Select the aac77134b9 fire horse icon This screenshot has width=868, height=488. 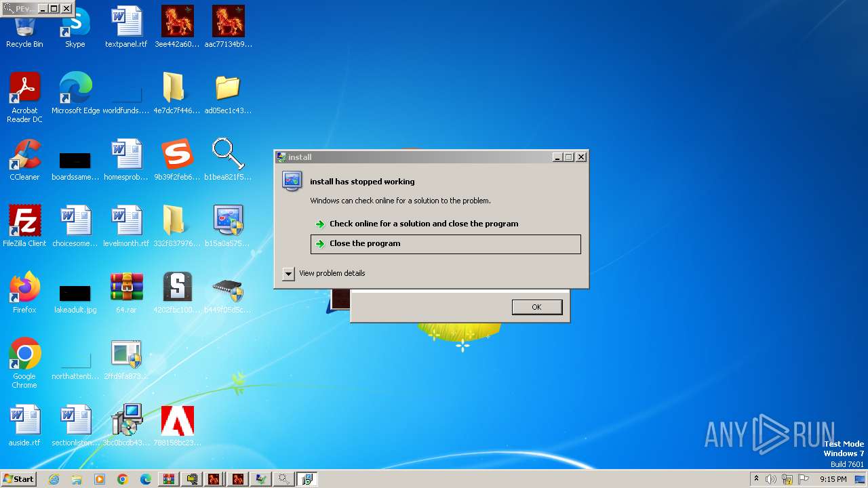(229, 27)
